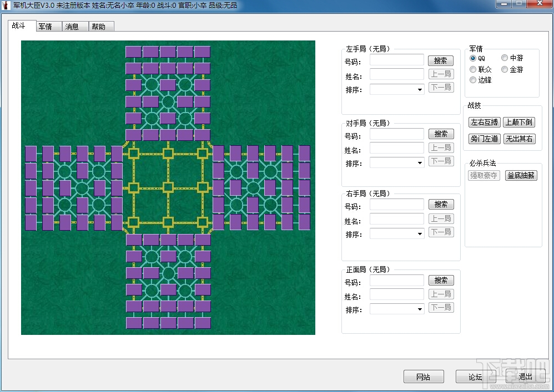
Task: Click the center camp circle in the bottom army
Action: (x=169, y=273)
